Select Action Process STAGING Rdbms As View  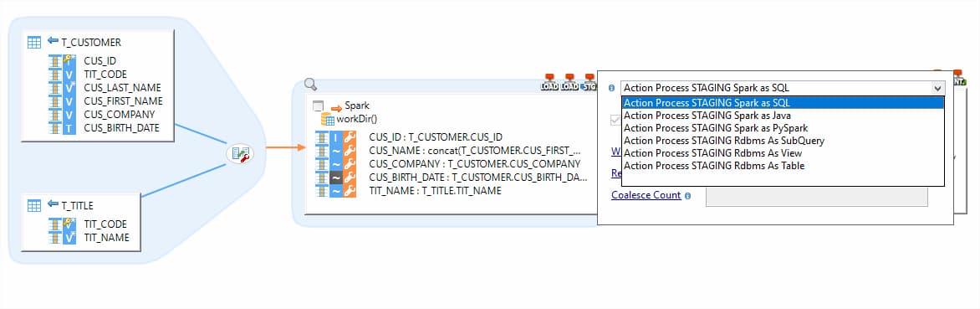click(783, 153)
